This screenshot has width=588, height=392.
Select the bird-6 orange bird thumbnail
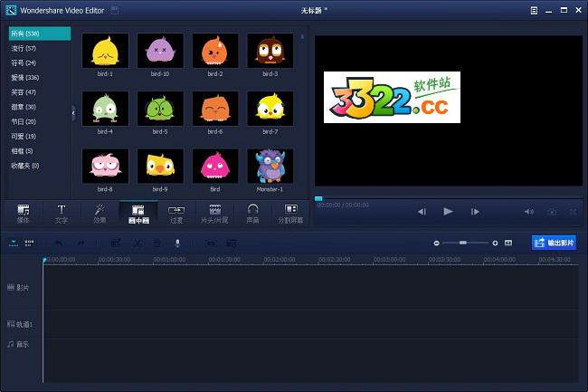pyautogui.click(x=215, y=109)
